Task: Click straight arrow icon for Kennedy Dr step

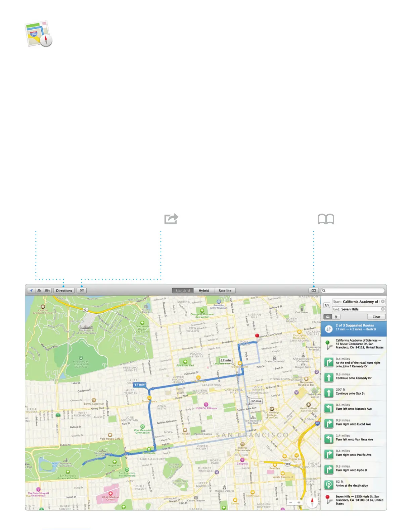Action: pyautogui.click(x=329, y=378)
